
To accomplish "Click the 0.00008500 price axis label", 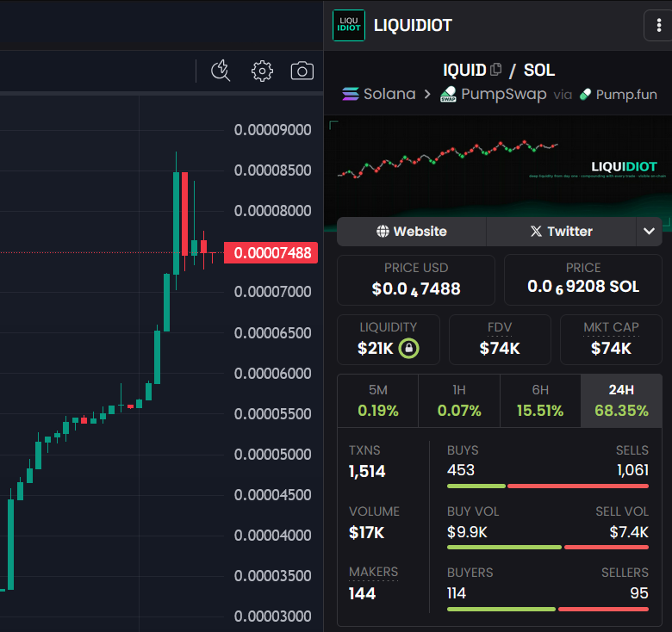I will tap(272, 170).
